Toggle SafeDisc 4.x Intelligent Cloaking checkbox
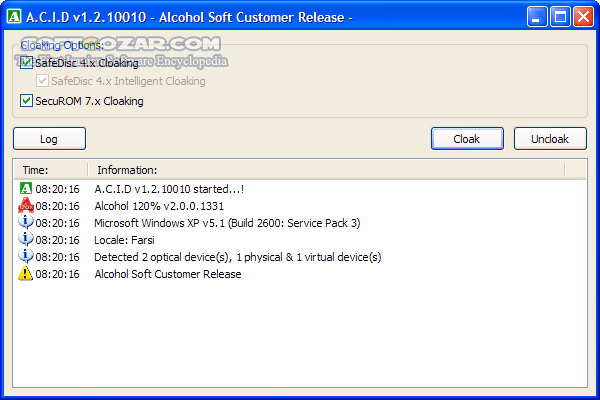This screenshot has width=600, height=400. [x=42, y=81]
